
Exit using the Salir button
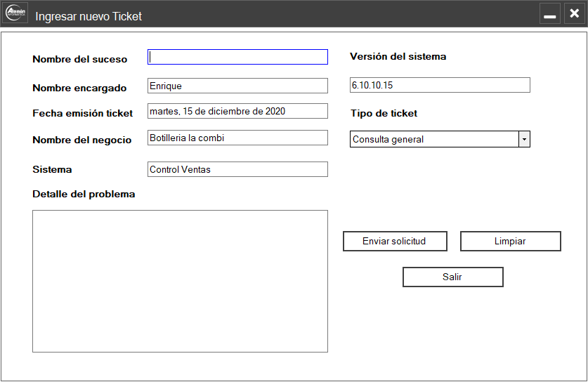pos(452,277)
